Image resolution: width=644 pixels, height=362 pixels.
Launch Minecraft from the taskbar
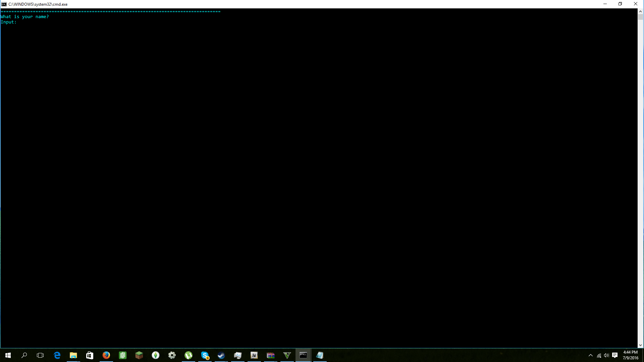tap(139, 355)
